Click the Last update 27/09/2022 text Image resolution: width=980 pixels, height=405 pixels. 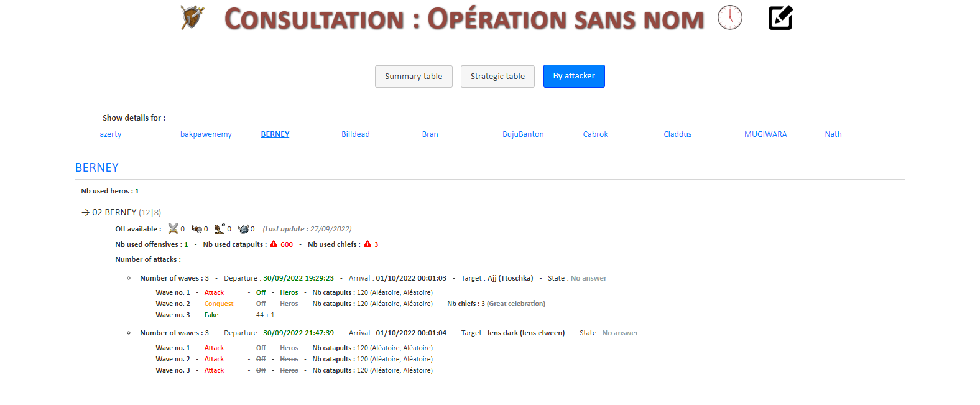(307, 229)
